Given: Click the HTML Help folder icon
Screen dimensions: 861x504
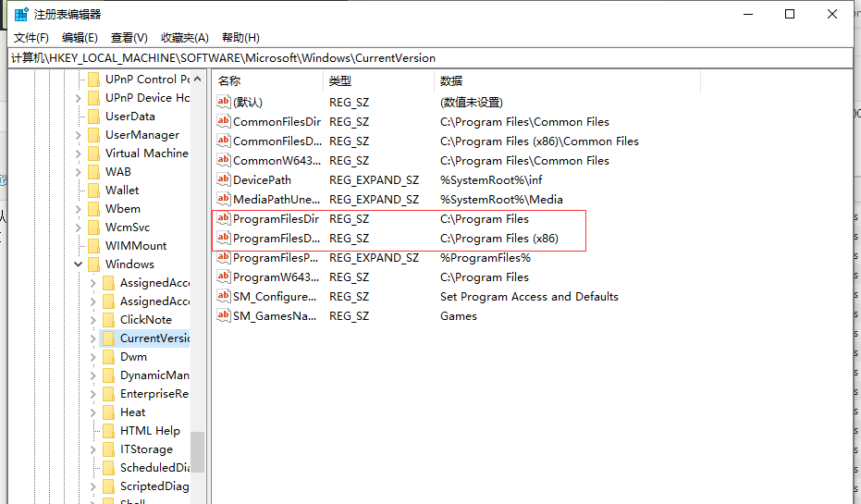Looking at the screenshot, I should click(108, 431).
